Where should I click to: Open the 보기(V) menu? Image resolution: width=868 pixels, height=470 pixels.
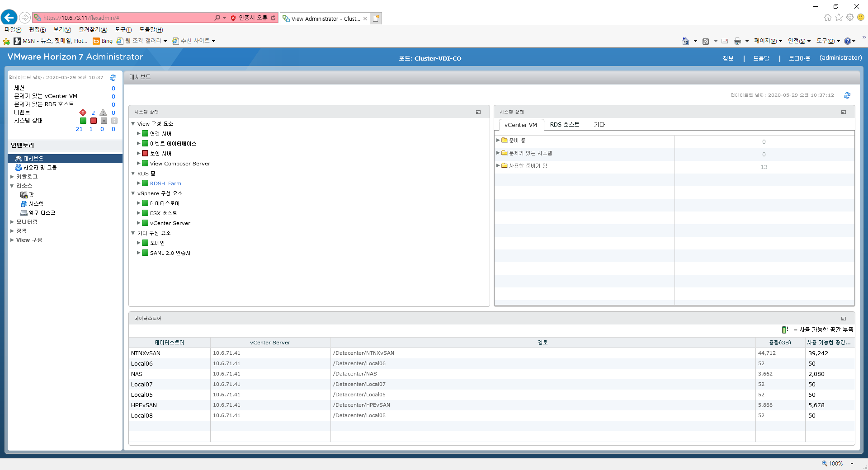(62, 29)
